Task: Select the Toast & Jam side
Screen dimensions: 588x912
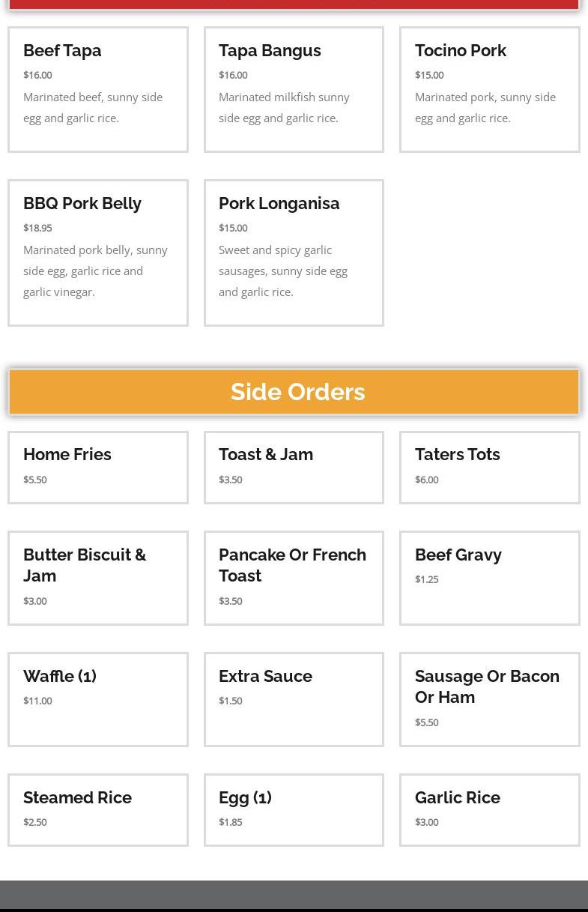Action: coord(266,455)
